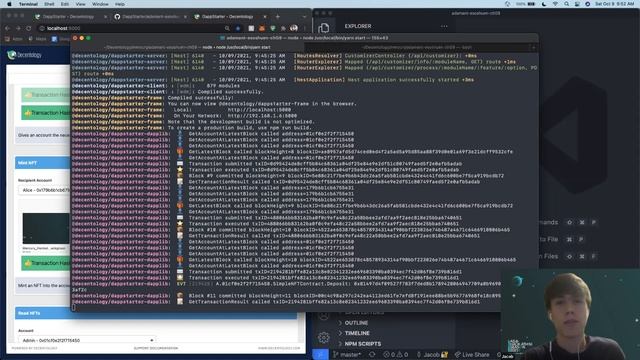Click the address bar zoom magnifier icon

(x=227, y=28)
